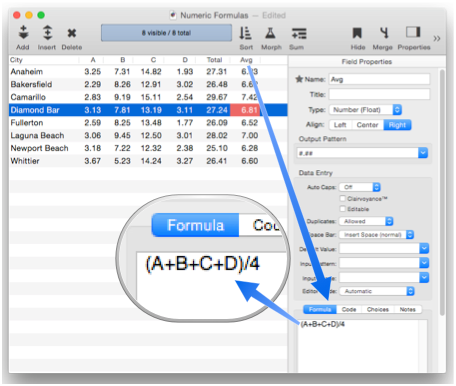Screen dimensions: 456x386
Task: Select the Fullerton row
Action: click(x=148, y=123)
